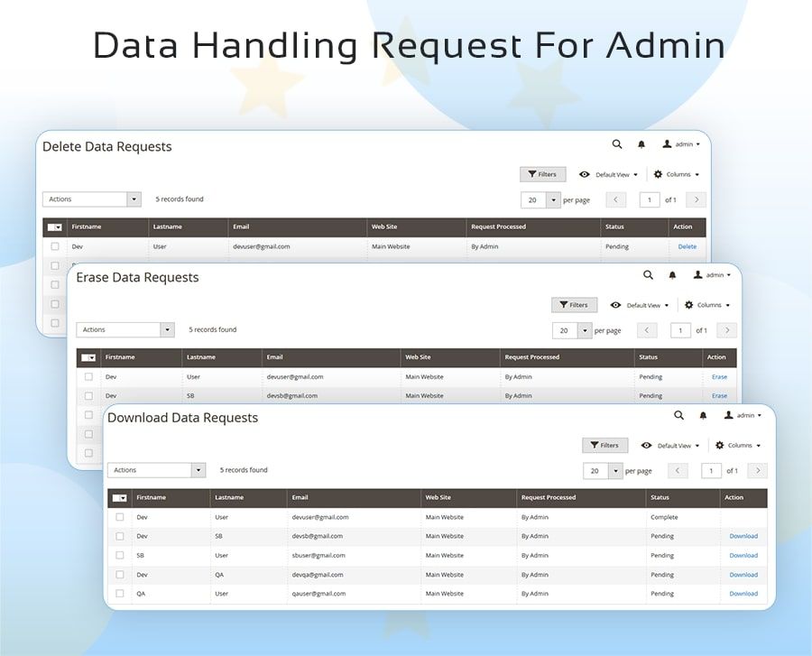Open admin account menu in Download Data Requests
This screenshot has height=656, width=812.
tap(743, 415)
